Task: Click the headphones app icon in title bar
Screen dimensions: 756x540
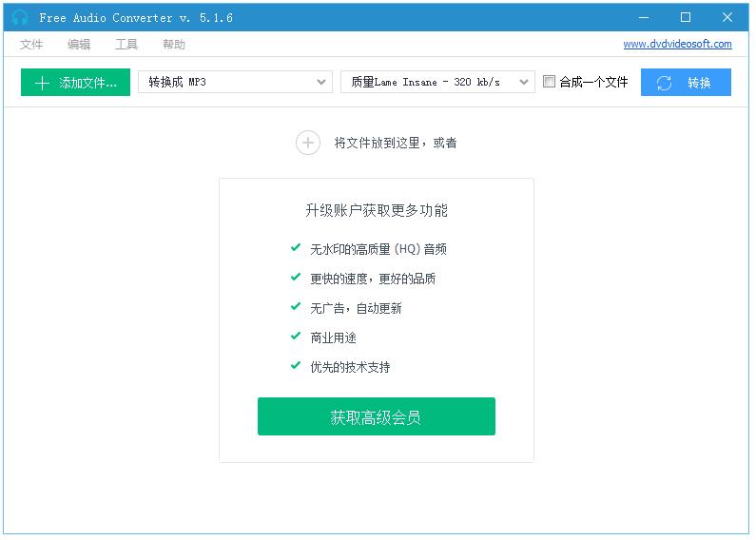Action: pos(20,18)
